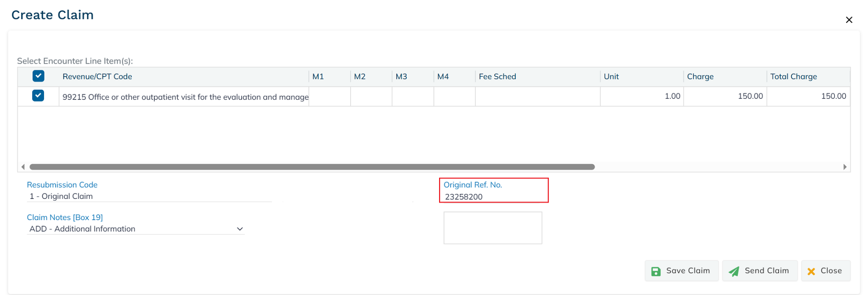
Task: Toggle the select-all header checkbox
Action: 38,76
